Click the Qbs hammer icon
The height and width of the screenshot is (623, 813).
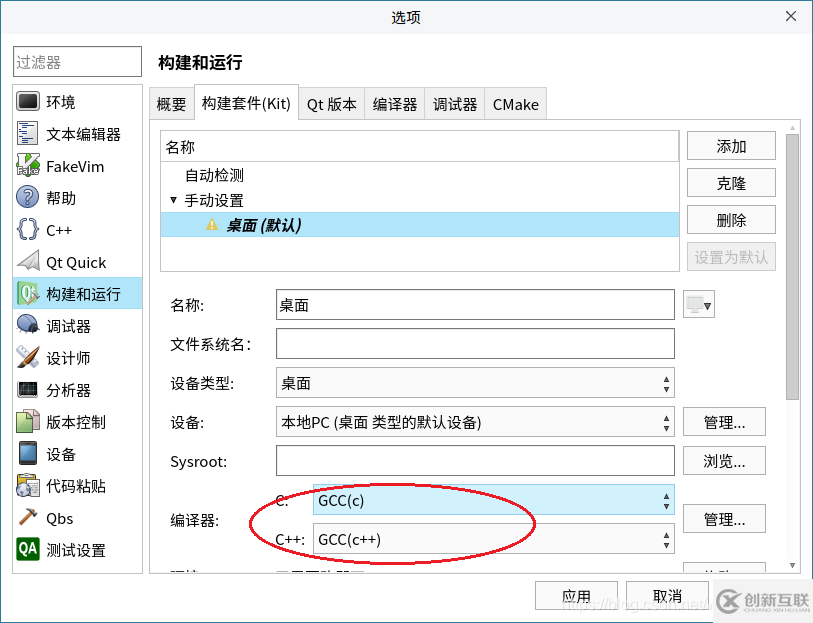tap(27, 517)
